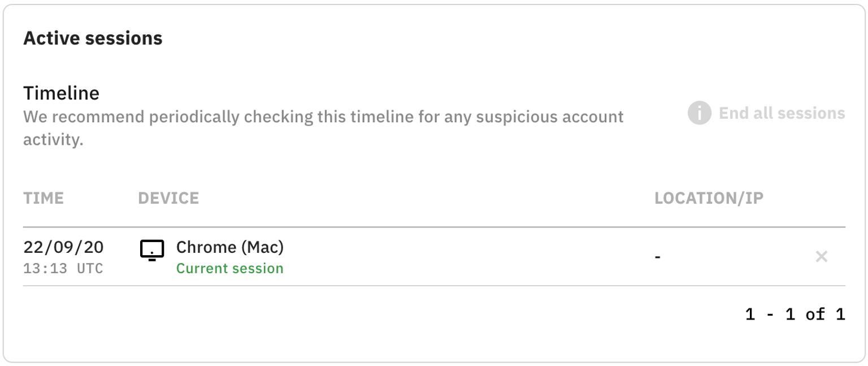Image resolution: width=868 pixels, height=366 pixels.
Task: Click the session date 22/09/20
Action: click(63, 247)
